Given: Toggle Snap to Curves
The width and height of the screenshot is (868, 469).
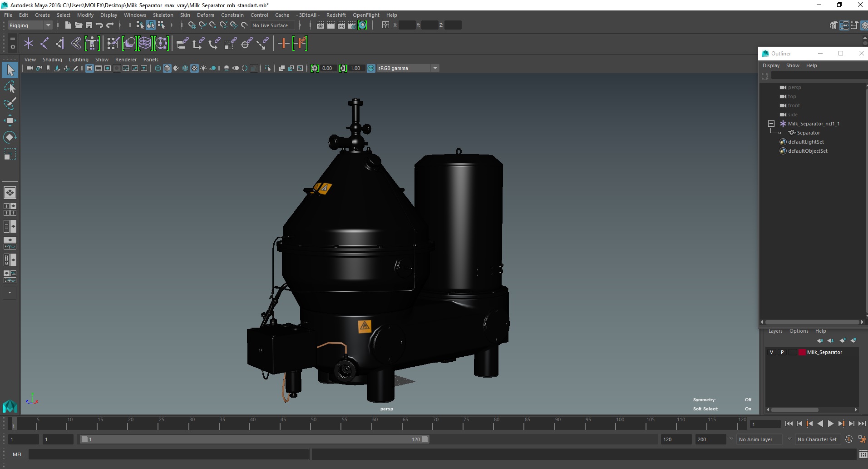Looking at the screenshot, I should (x=202, y=25).
